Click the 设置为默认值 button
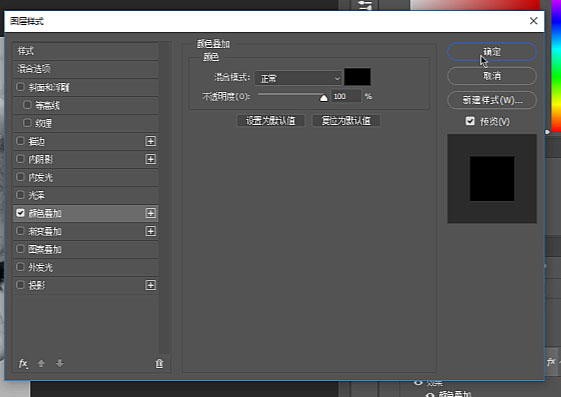This screenshot has width=561, height=397. [x=270, y=121]
